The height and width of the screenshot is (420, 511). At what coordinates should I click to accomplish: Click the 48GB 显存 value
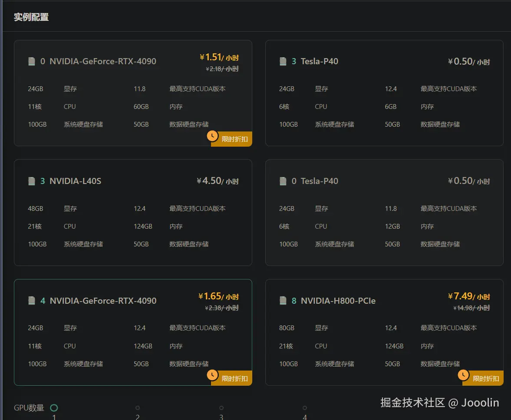click(x=36, y=208)
